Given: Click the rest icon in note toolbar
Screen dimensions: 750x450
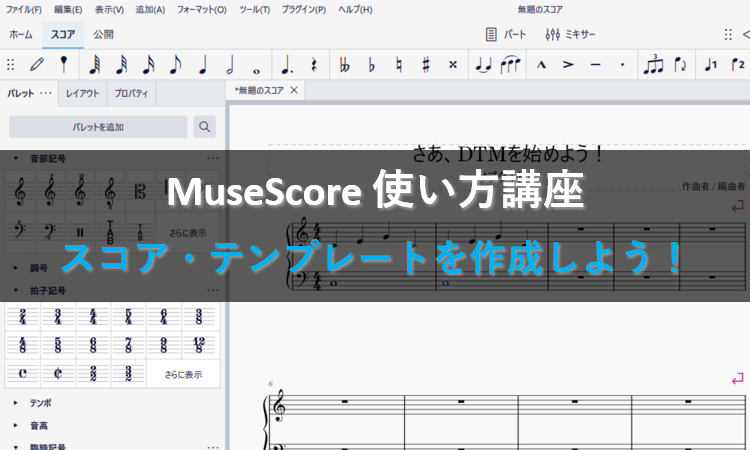Looking at the screenshot, I should (313, 65).
